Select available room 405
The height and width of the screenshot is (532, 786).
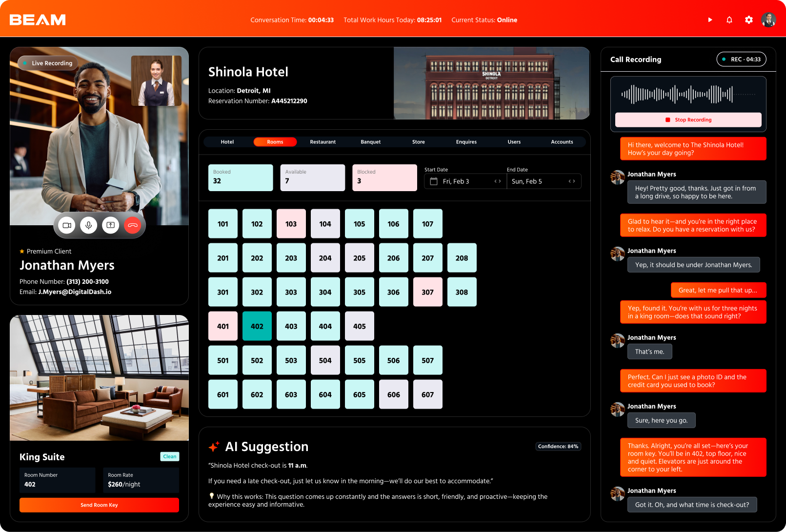coord(360,326)
